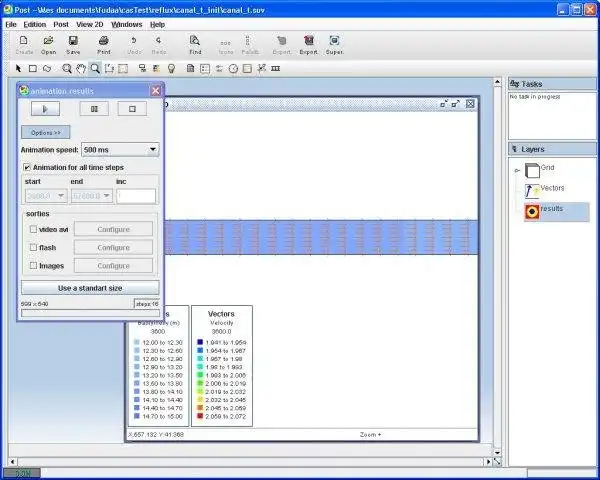Screen dimensions: 600x480
Task: Click the Undo toolbar icon
Action: tap(134, 41)
